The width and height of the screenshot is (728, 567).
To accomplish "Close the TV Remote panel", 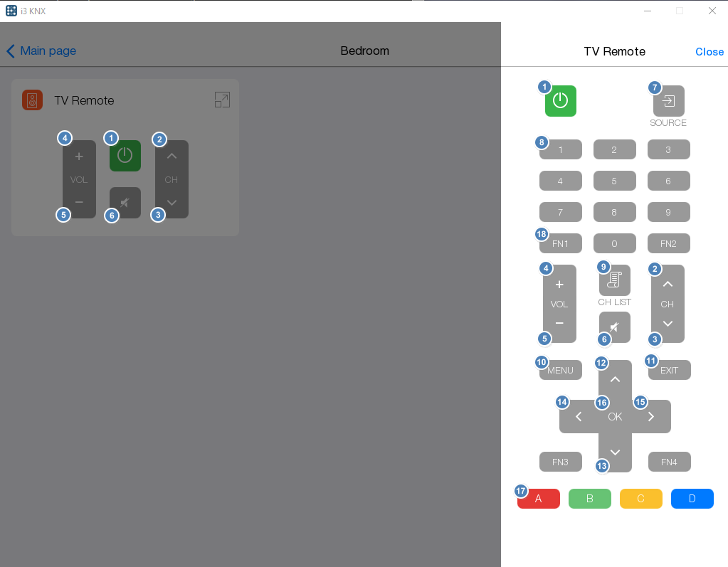I will pos(709,51).
